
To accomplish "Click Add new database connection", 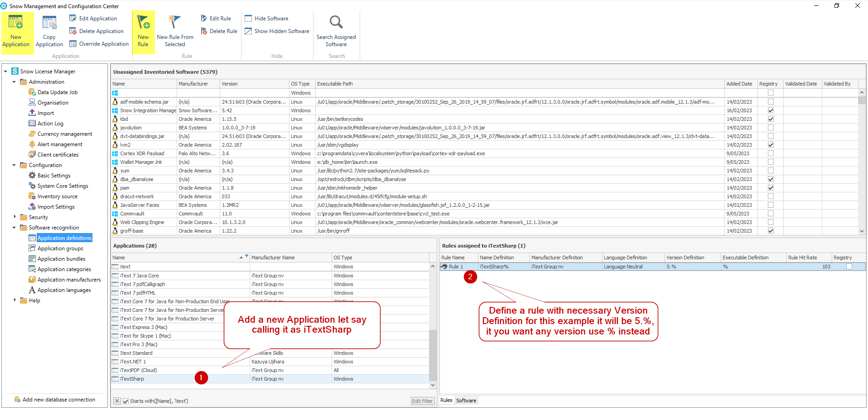I will (59, 400).
